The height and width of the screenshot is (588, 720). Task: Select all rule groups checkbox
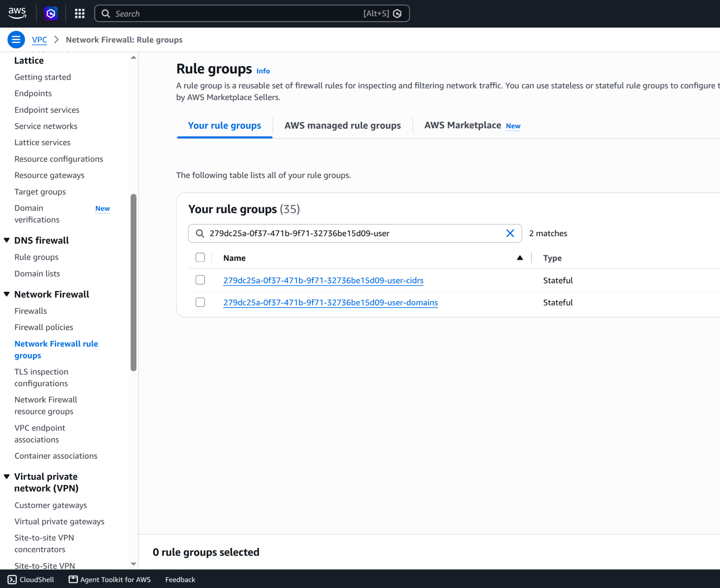pyautogui.click(x=200, y=258)
